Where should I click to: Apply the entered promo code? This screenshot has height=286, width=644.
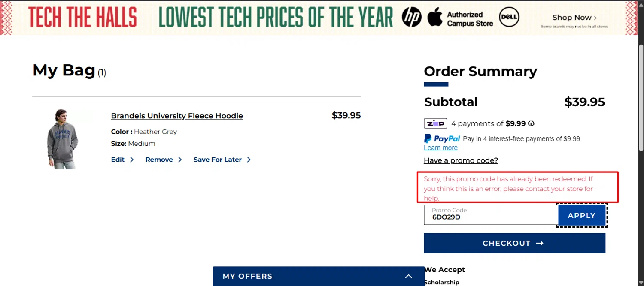coord(581,215)
